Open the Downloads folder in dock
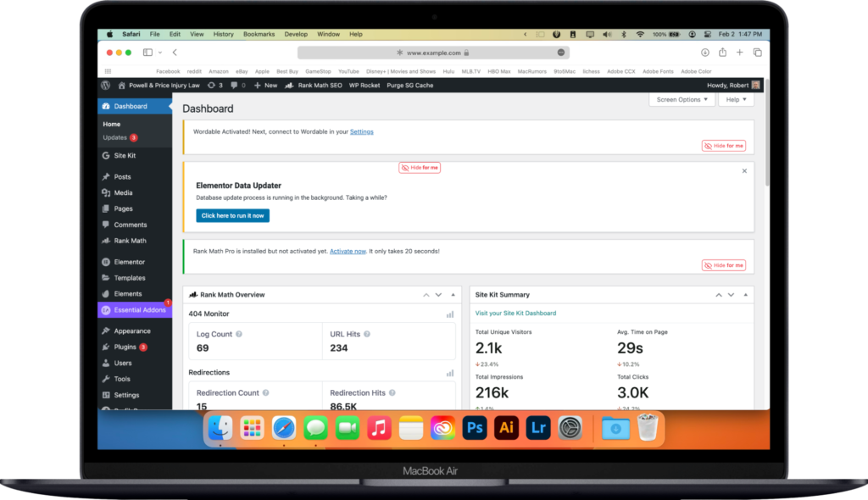Screen dimensions: 868x500 615,429
